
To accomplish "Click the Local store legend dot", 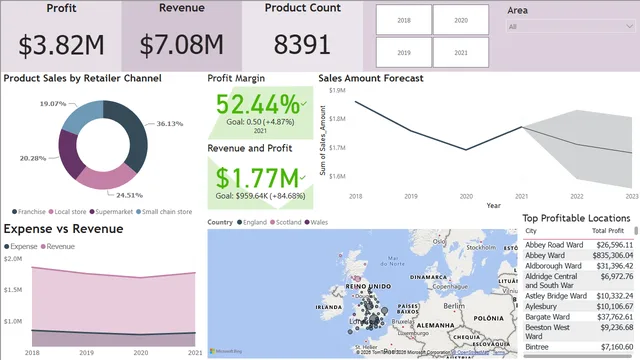I will coord(51,211).
